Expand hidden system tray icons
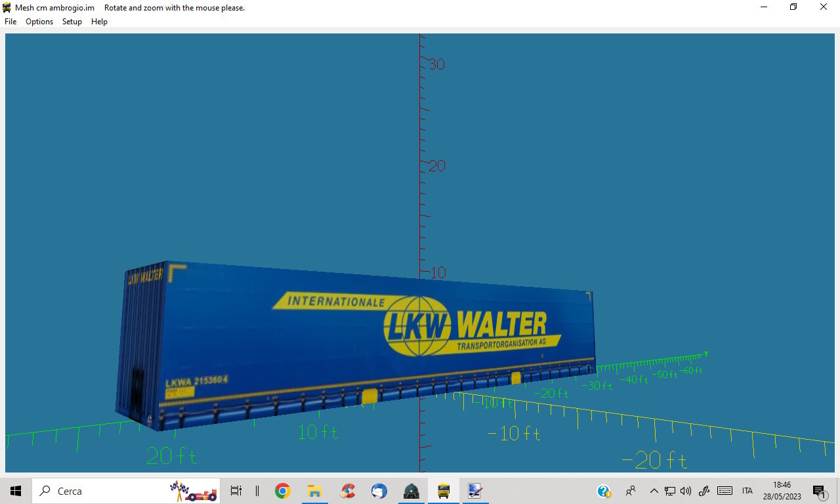840x504 pixels. (654, 491)
